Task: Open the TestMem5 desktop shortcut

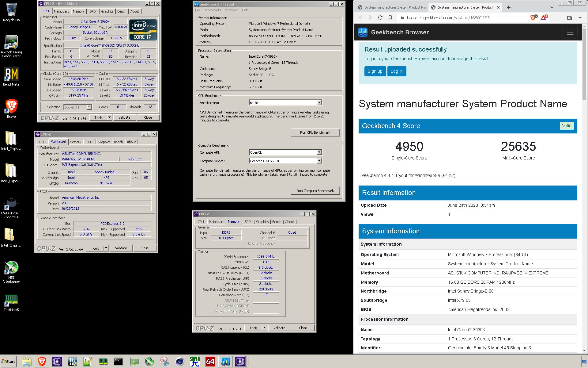Action: tap(11, 303)
